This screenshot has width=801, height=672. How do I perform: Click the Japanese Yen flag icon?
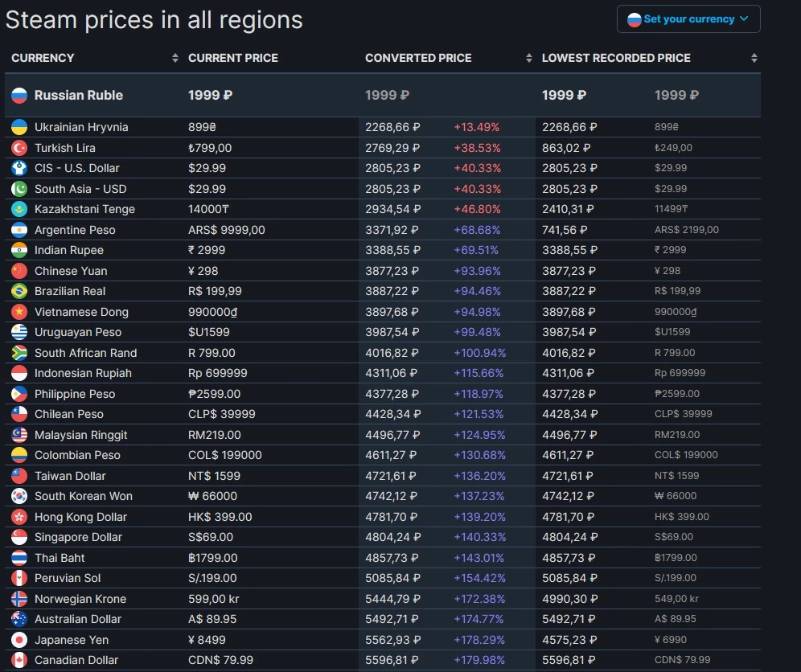click(19, 640)
